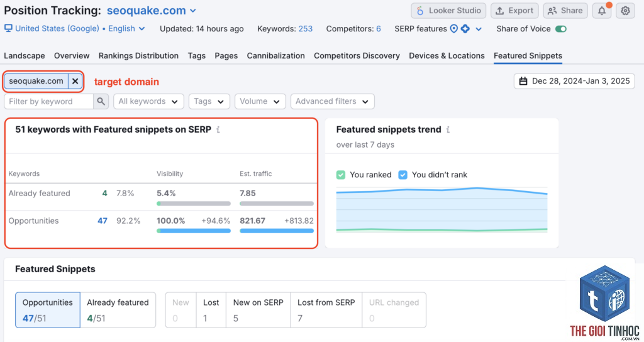Click the keyword search magnifier icon
The width and height of the screenshot is (644, 342).
coord(101,101)
